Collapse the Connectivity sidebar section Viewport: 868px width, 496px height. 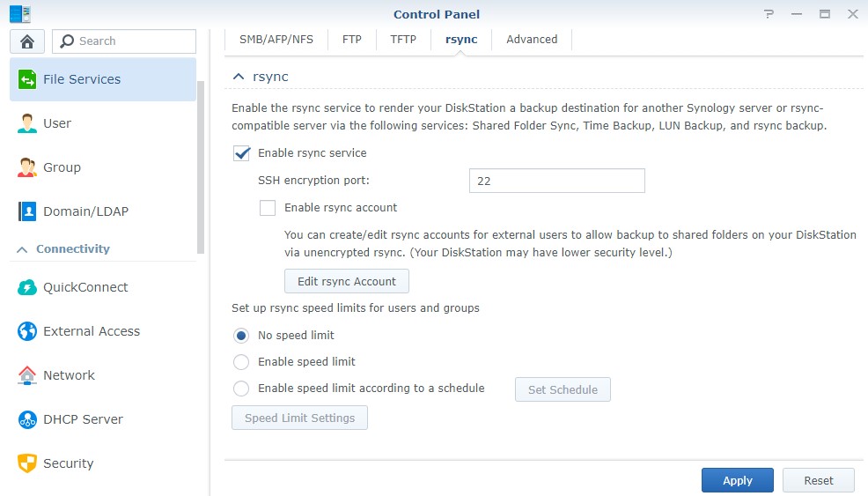click(x=22, y=249)
